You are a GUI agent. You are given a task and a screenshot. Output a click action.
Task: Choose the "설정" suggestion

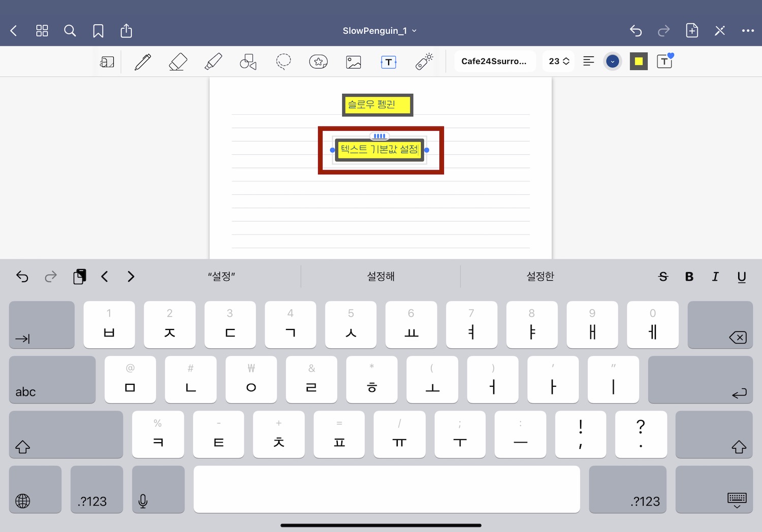click(x=221, y=277)
